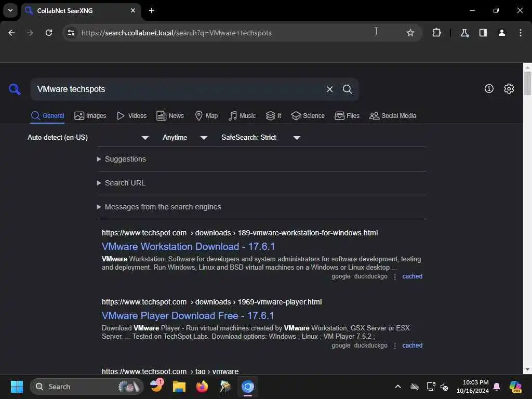Click the Windows taskbar Search box
Image resolution: width=532 pixels, height=399 pixels.
tap(87, 387)
